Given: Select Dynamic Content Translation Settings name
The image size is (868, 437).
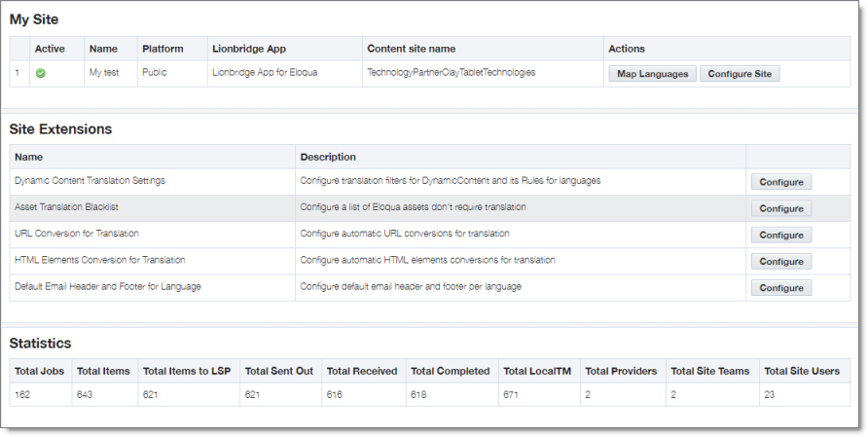Looking at the screenshot, I should point(90,181).
